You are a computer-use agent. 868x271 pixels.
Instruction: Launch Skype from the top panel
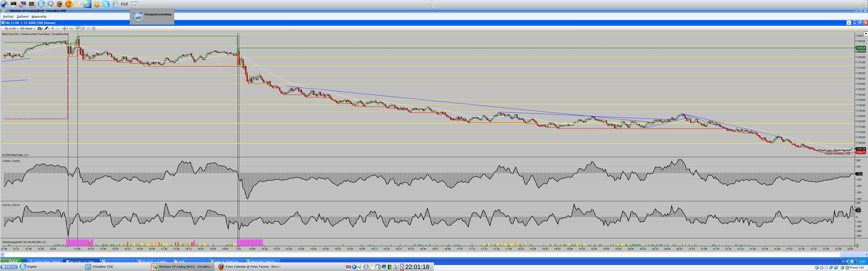(106, 4)
